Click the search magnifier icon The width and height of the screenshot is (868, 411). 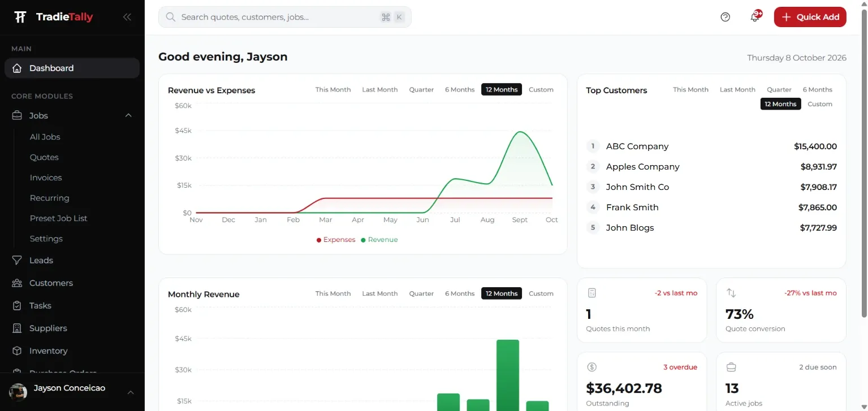170,17
